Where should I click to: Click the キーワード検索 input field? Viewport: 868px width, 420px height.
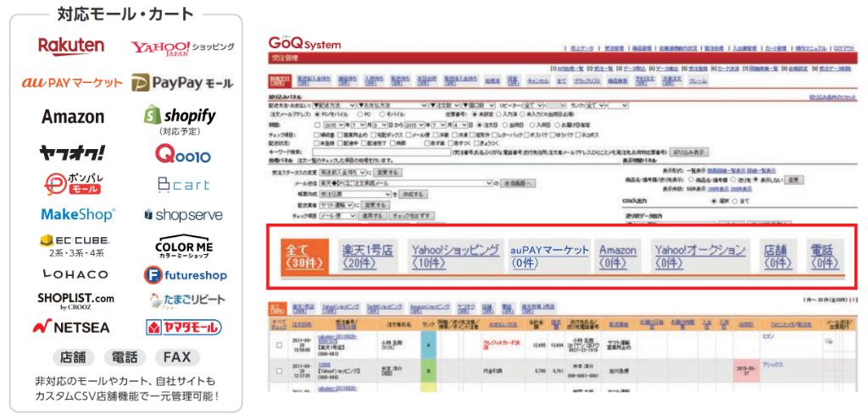381,152
